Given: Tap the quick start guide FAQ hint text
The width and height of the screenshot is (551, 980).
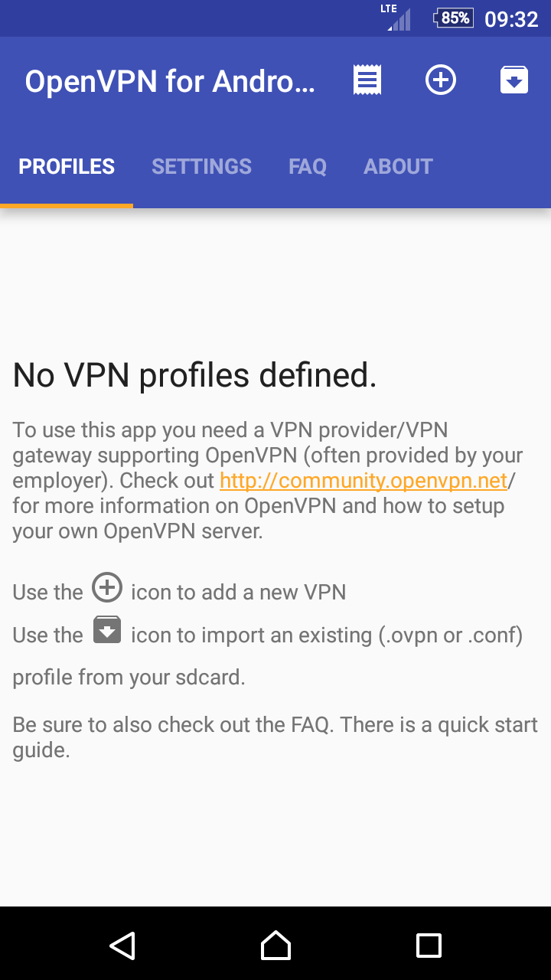Looking at the screenshot, I should [x=275, y=737].
